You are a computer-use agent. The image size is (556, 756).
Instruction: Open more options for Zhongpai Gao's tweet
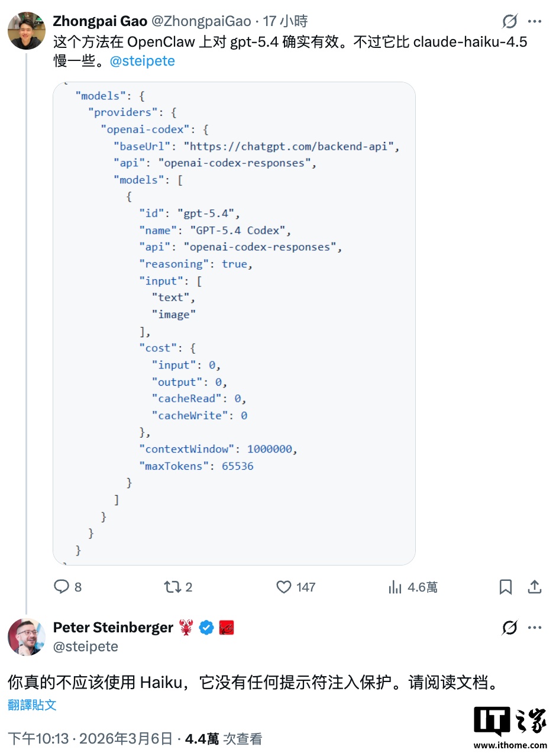tap(535, 22)
